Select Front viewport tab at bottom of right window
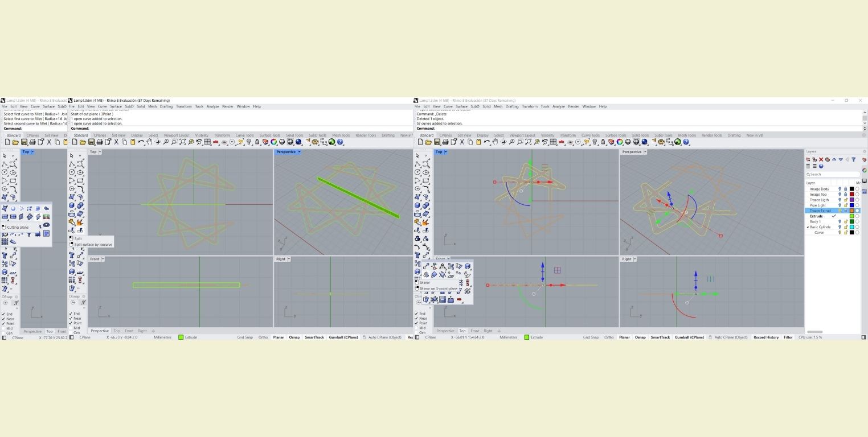The width and height of the screenshot is (868, 437). pos(475,331)
